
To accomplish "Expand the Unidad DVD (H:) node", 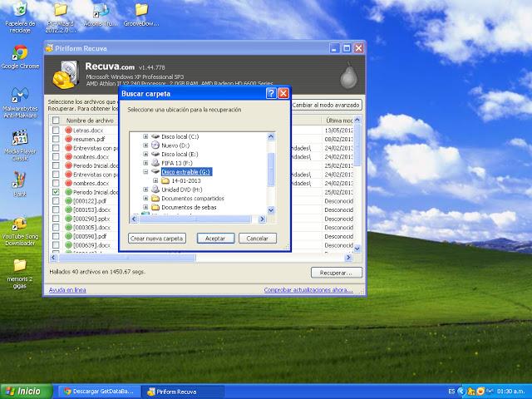I will pos(145,190).
